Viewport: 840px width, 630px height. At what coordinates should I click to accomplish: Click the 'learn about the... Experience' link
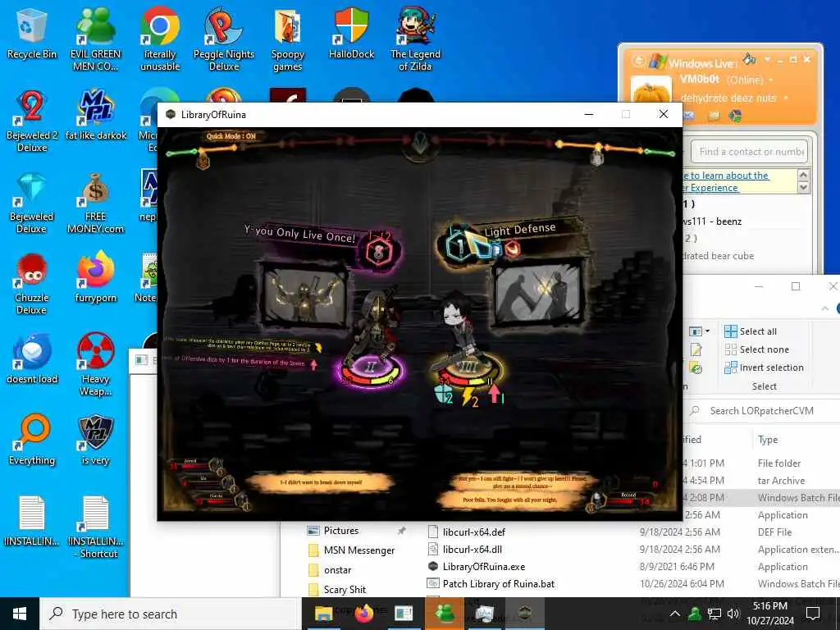pos(726,181)
